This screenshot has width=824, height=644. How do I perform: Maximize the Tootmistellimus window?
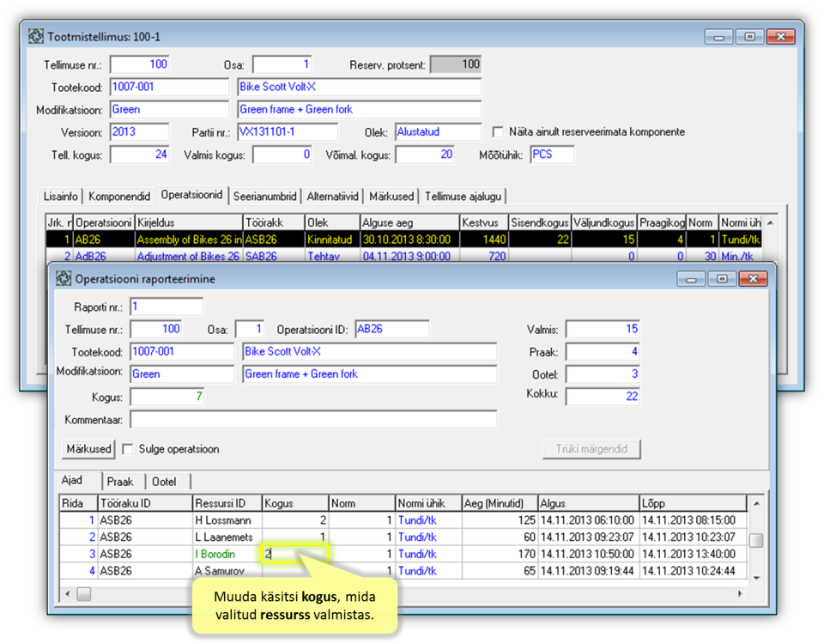tap(749, 37)
